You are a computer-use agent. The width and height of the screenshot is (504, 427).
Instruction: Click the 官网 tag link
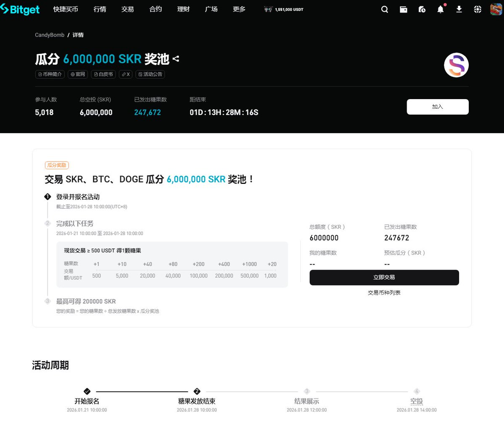(78, 74)
